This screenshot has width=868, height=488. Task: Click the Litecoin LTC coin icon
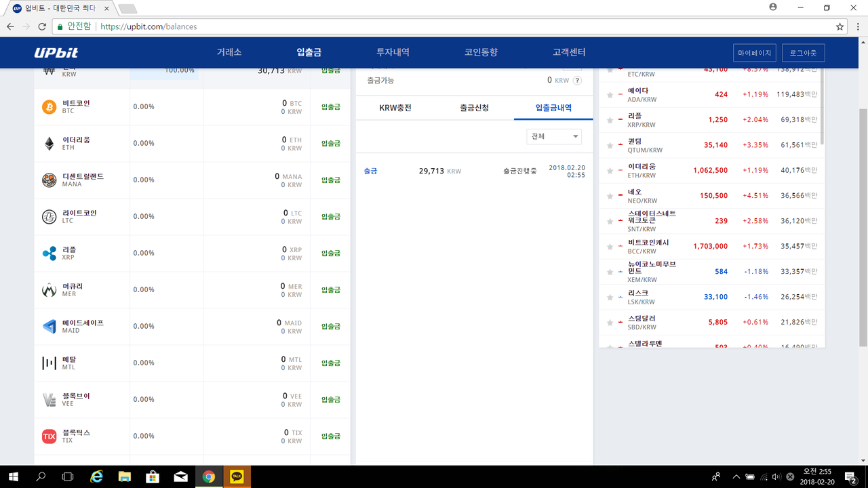[x=49, y=217]
